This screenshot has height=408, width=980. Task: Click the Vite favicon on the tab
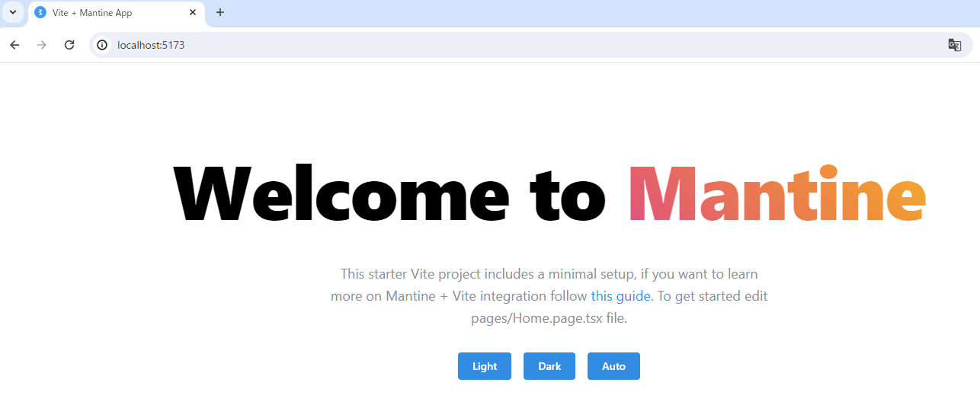tap(40, 13)
